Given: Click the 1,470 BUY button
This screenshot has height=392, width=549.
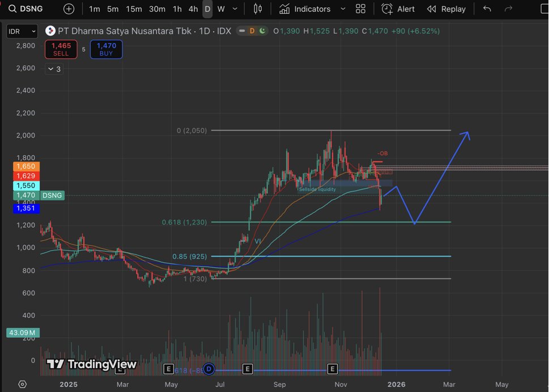Looking at the screenshot, I should coord(106,49).
